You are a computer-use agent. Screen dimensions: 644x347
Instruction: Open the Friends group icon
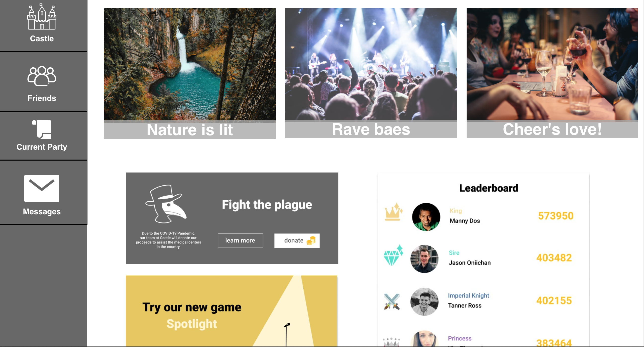point(42,76)
